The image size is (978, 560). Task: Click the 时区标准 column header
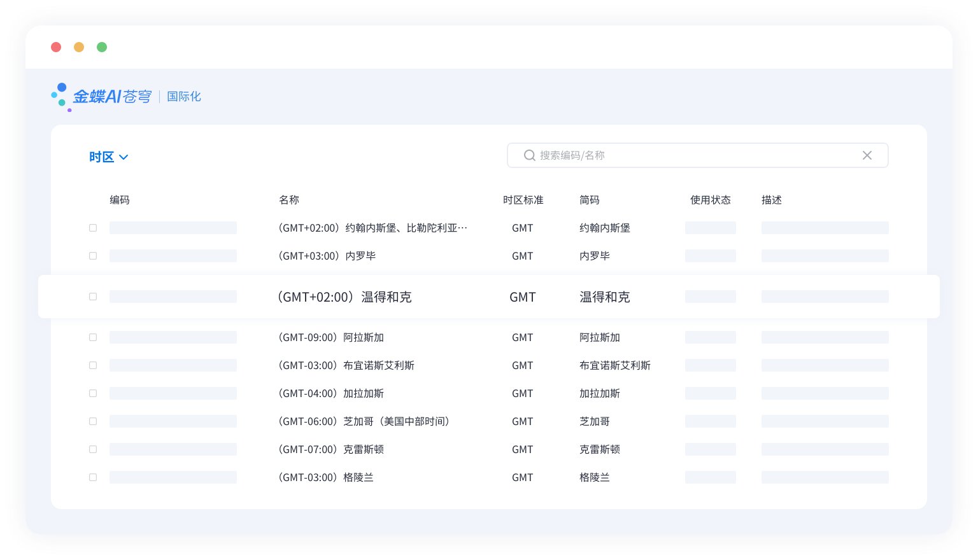coord(523,200)
